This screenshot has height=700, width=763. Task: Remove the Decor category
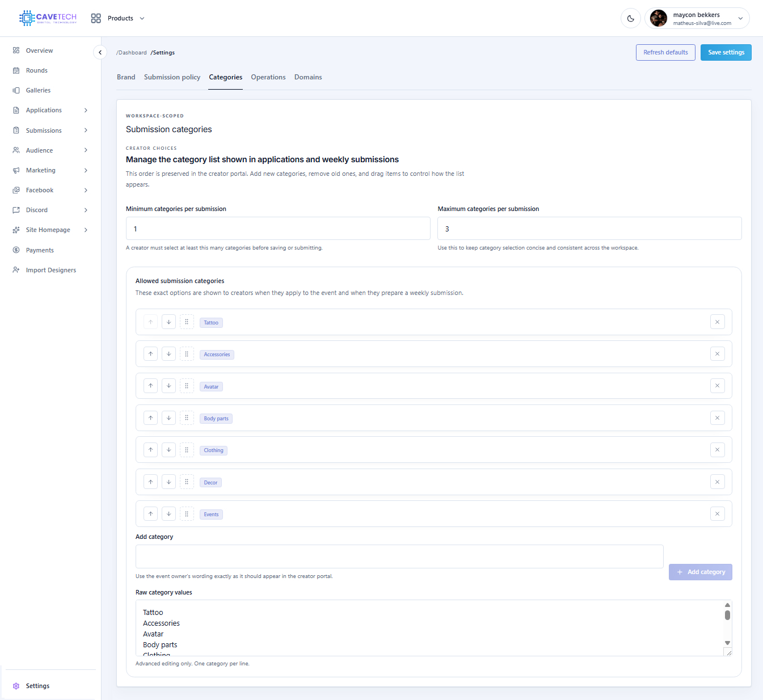[x=717, y=482]
